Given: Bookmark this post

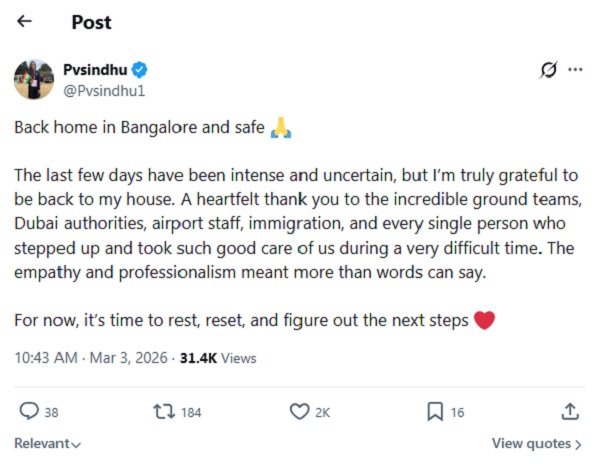Looking at the screenshot, I should (435, 411).
